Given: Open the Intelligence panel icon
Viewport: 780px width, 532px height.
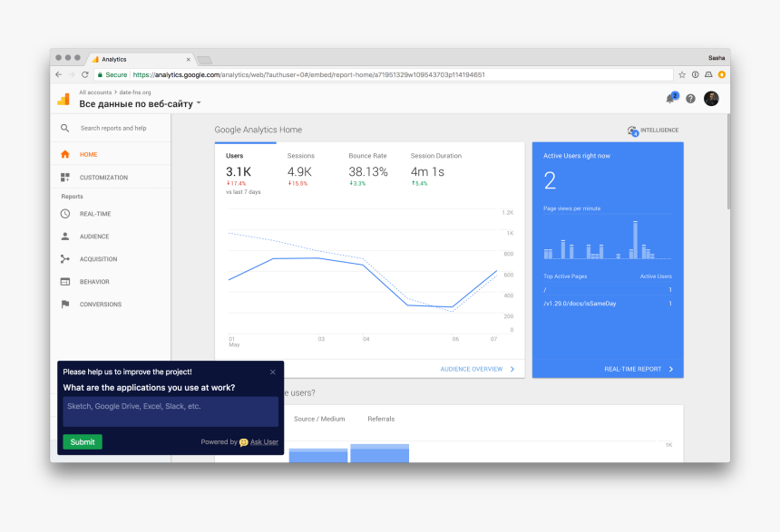Looking at the screenshot, I should click(x=633, y=131).
